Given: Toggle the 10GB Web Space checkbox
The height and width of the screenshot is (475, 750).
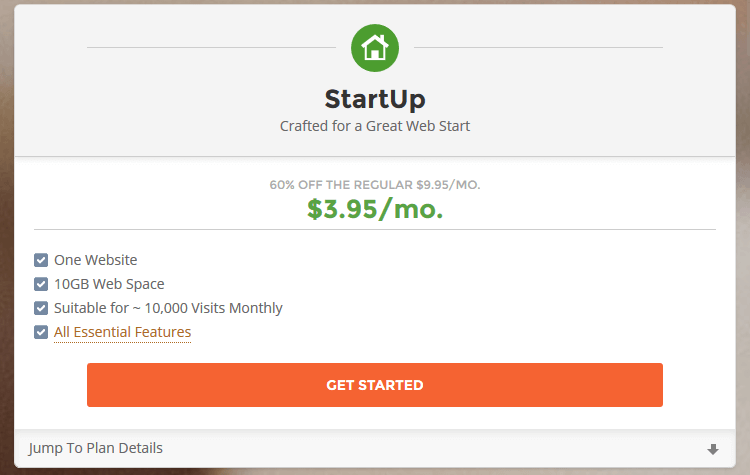Looking at the screenshot, I should click(x=41, y=284).
